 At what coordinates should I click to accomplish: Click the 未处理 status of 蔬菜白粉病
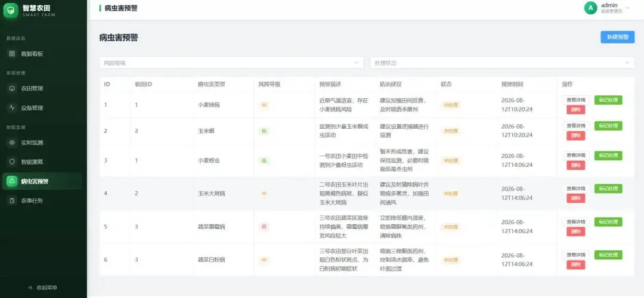(451, 260)
